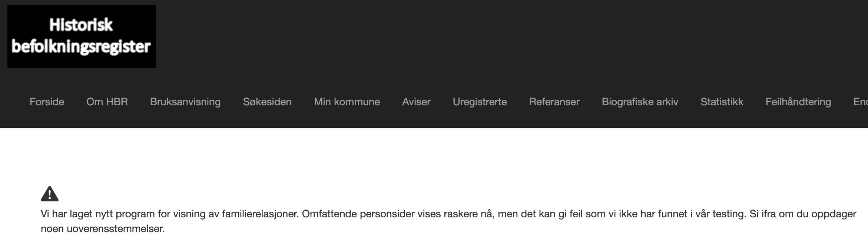868x247 pixels.
Task: Open the Aviser section
Action: tap(416, 102)
